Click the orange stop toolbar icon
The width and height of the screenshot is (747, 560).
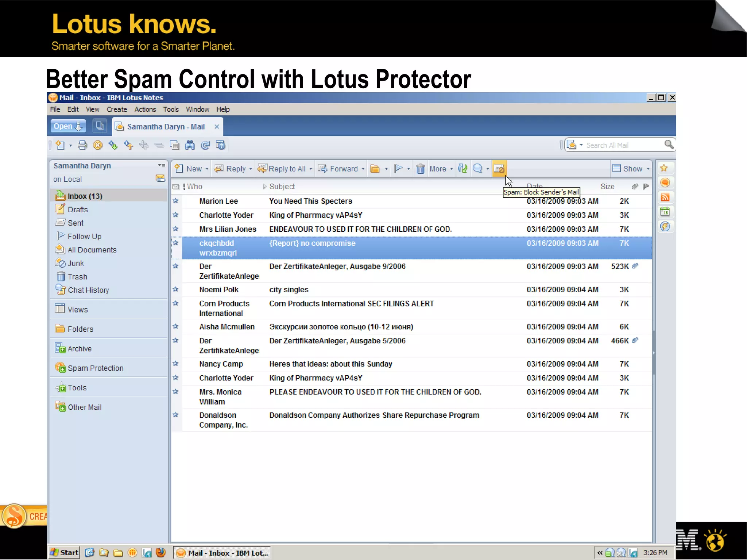98,145
